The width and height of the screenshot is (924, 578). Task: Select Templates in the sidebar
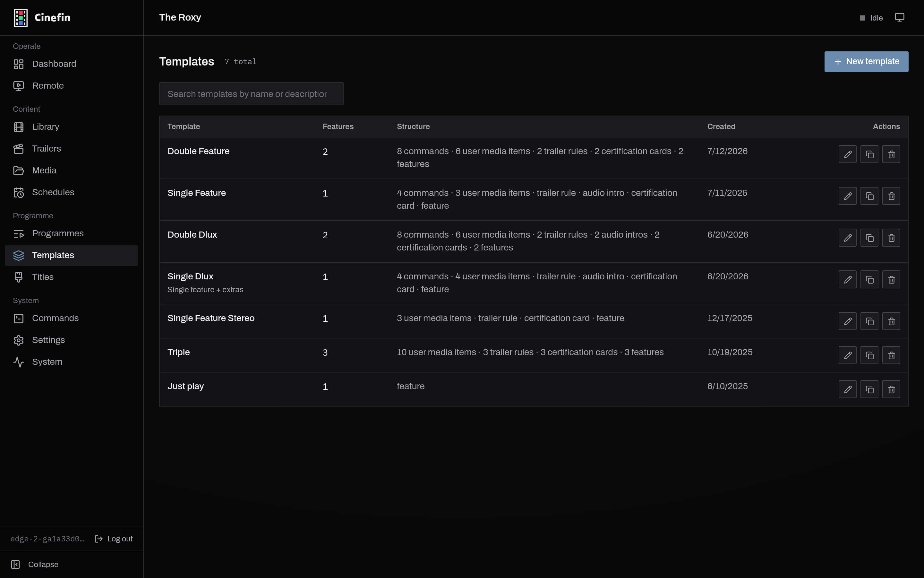72,255
